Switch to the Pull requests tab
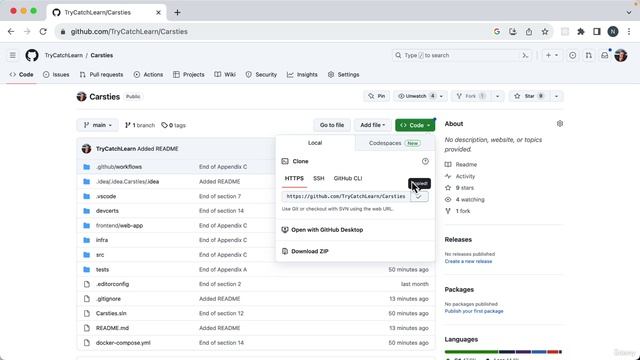The width and height of the screenshot is (640, 360). (x=101, y=75)
